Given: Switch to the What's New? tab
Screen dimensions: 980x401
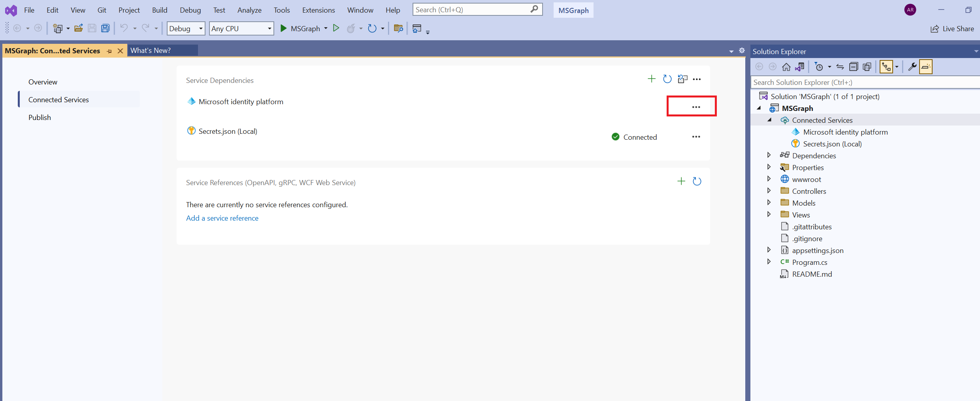Looking at the screenshot, I should coord(162,51).
